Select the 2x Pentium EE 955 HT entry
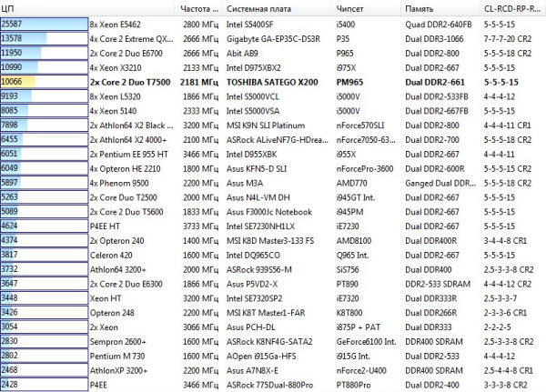546x392 pixels. click(129, 155)
